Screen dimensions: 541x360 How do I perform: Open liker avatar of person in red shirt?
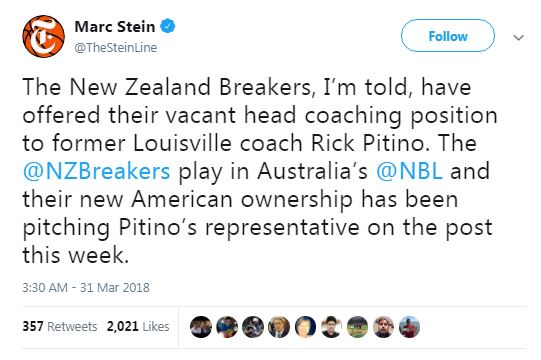pyautogui.click(x=410, y=327)
